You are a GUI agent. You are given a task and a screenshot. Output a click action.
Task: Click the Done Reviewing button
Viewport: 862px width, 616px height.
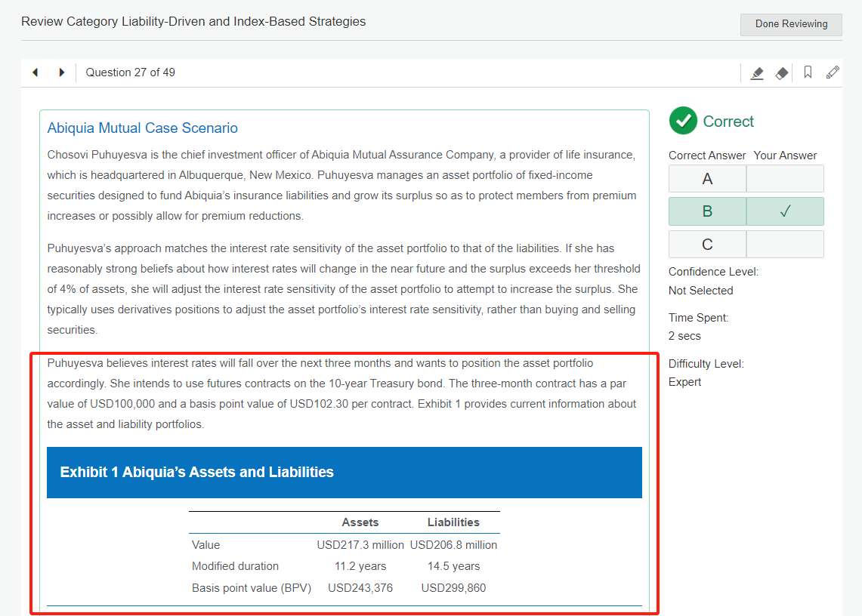tap(791, 24)
